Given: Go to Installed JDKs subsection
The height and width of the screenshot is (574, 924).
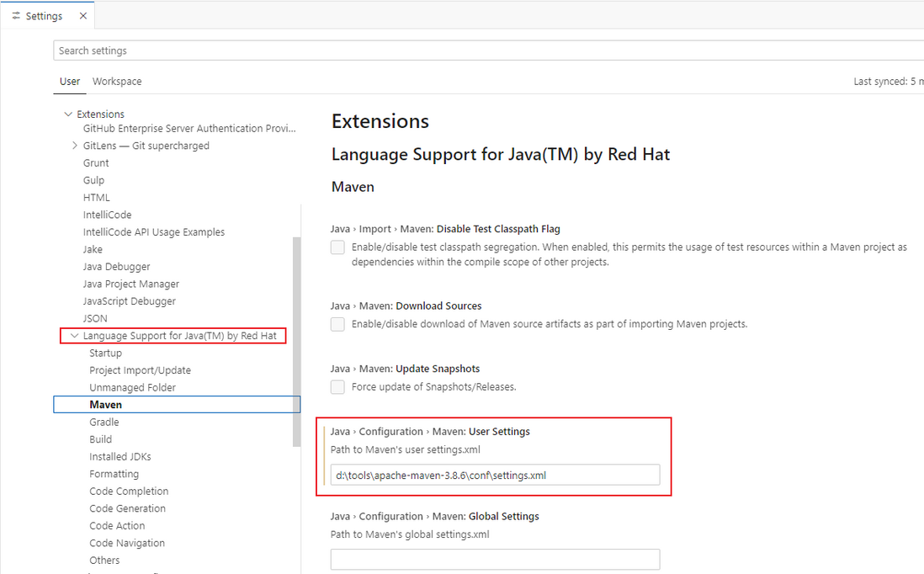Looking at the screenshot, I should (x=120, y=457).
